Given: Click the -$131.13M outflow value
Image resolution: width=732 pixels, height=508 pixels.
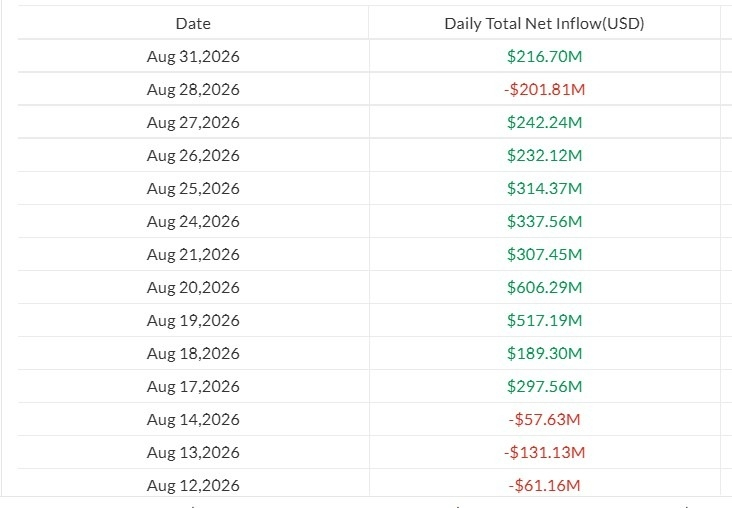Looking at the screenshot, I should pos(544,452).
